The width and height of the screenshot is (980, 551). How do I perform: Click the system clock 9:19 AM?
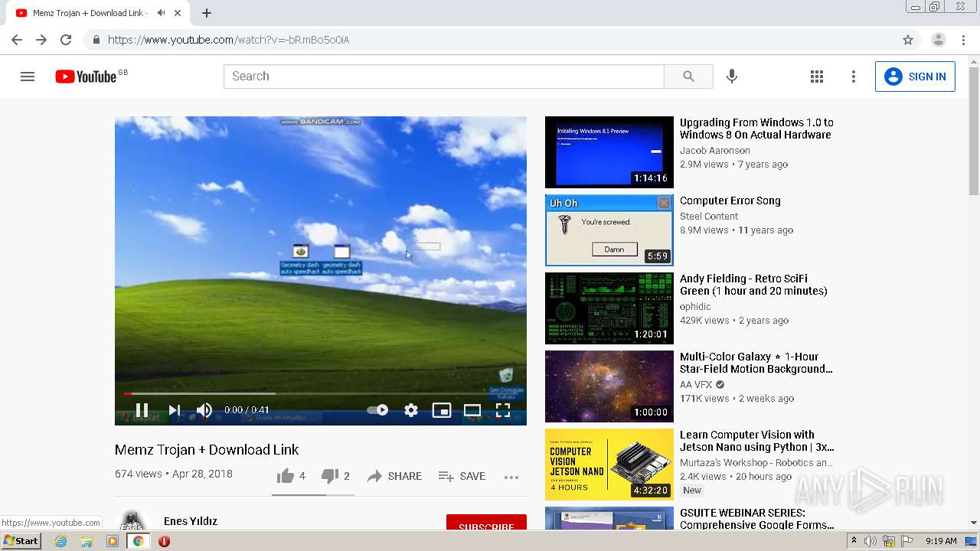[x=941, y=541]
